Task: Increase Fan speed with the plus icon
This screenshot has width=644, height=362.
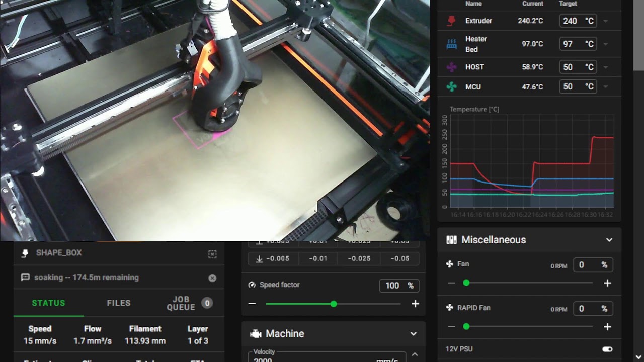Action: 607,283
